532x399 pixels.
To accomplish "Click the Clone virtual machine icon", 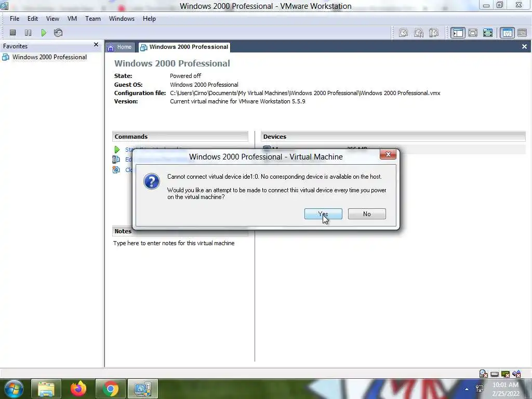I will point(116,170).
